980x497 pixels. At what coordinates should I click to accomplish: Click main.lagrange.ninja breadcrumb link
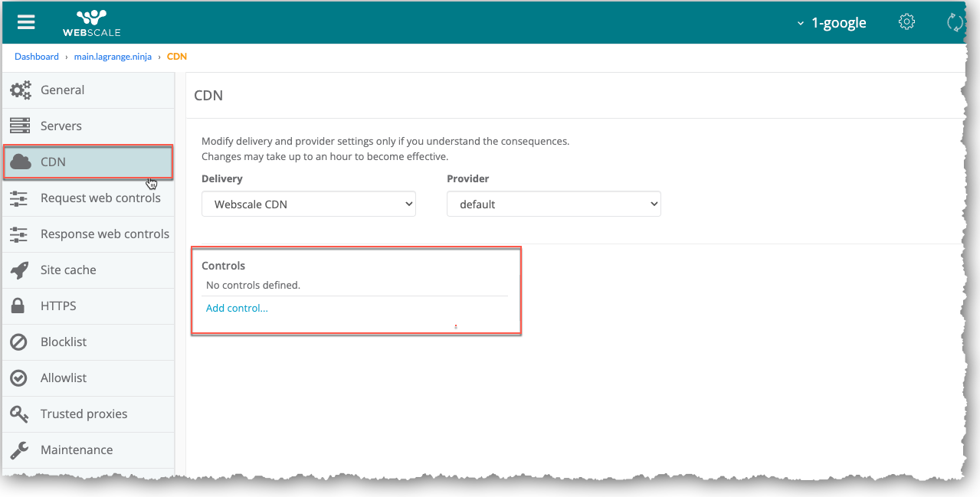pos(113,57)
